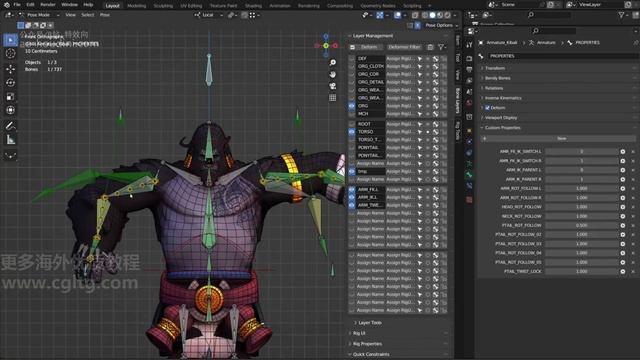This screenshot has height=360, width=640.
Task: Select the Select Box tool
Action: [11, 40]
